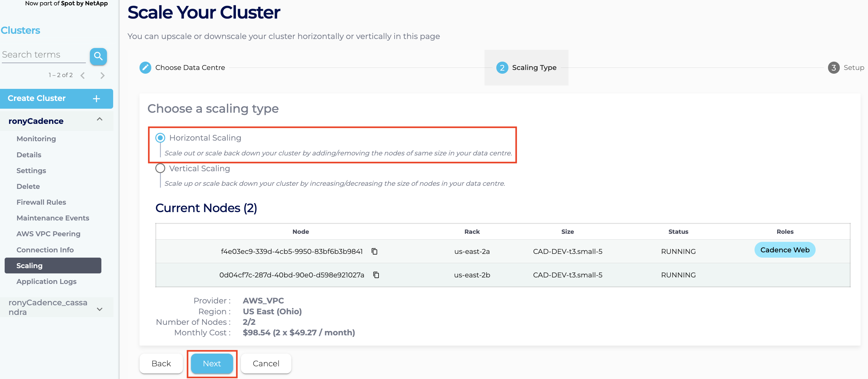Collapse the ronyCadence cluster menu
Screen dimensions: 868x379
coord(100,120)
